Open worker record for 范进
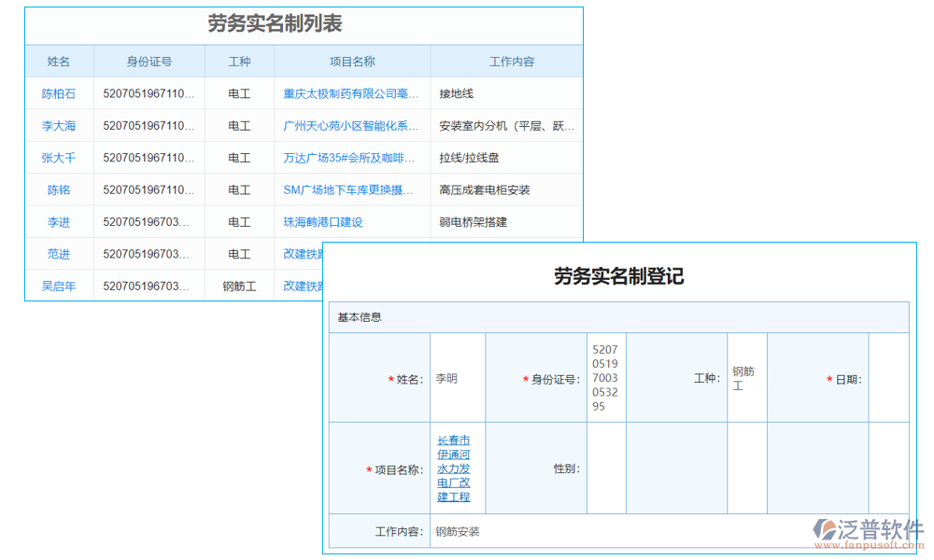 (59, 254)
